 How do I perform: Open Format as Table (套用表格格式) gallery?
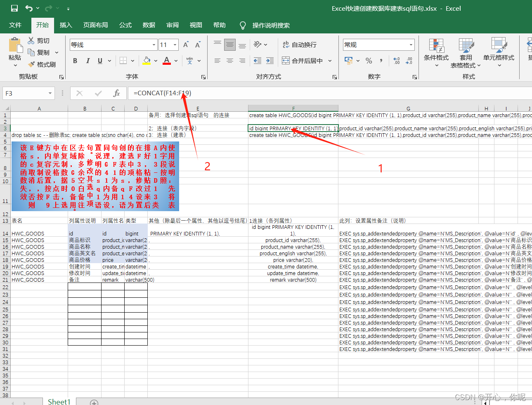(466, 53)
